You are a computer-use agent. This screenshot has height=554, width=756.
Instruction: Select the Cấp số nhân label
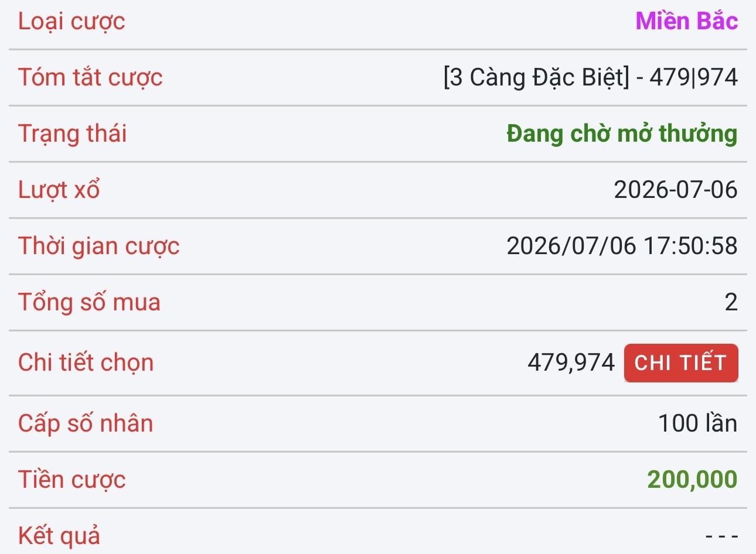86,423
